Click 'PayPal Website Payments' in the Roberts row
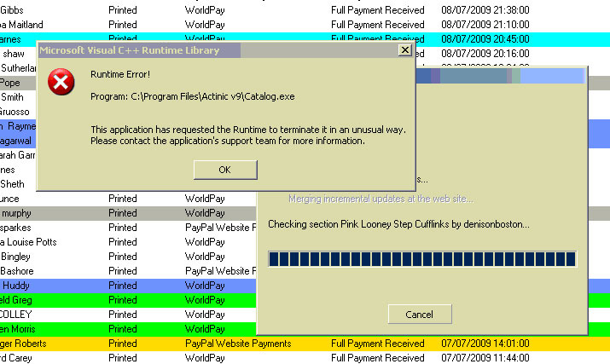The image size is (610, 364). [x=238, y=344]
